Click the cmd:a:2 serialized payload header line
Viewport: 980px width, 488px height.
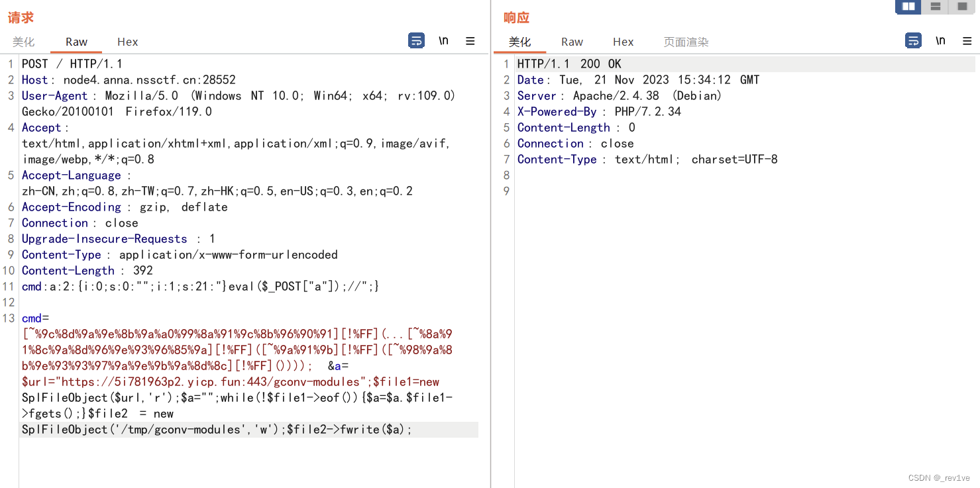coord(201,287)
